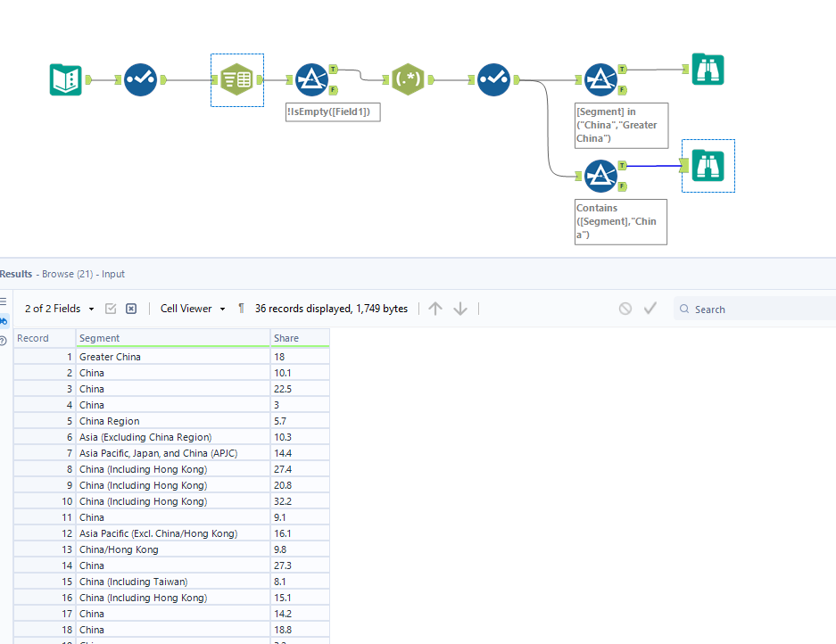Toggle whitespace display with the paragraph mark icon
This screenshot has width=836, height=644.
click(241, 308)
